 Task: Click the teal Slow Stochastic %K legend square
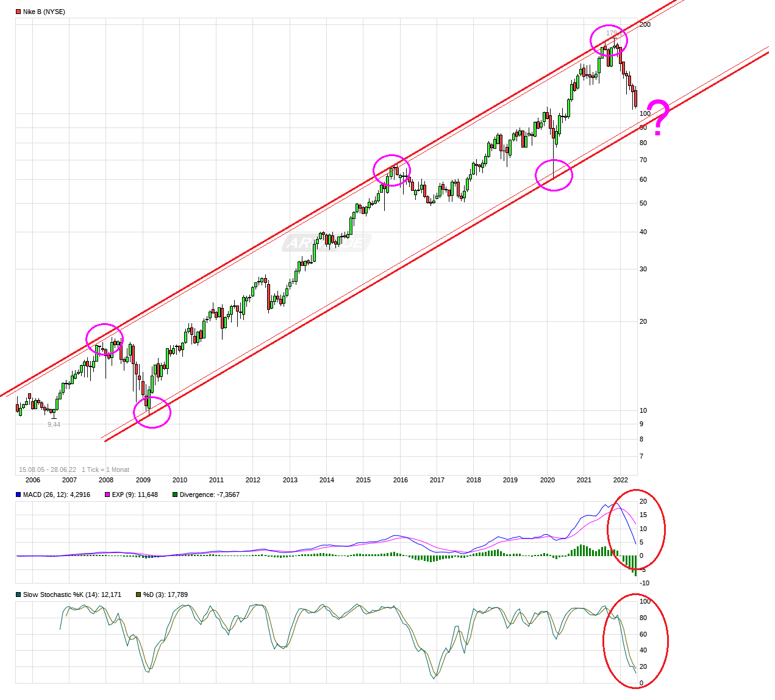pyautogui.click(x=18, y=594)
